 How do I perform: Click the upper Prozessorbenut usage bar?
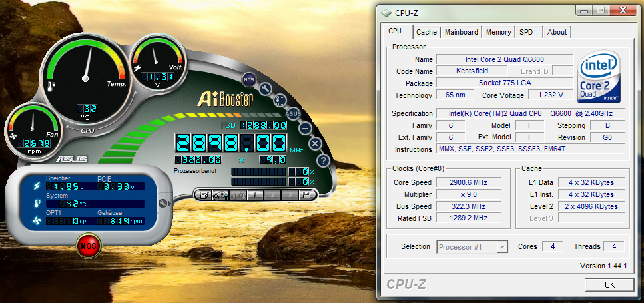[258, 172]
